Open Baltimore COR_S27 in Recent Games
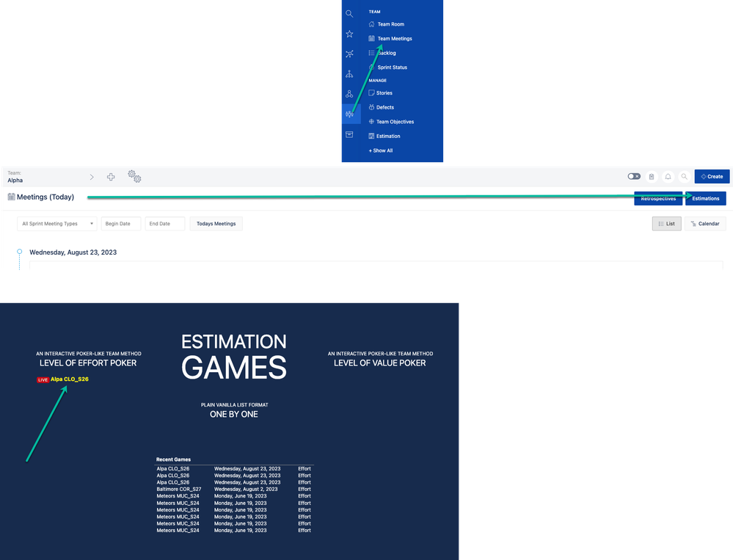This screenshot has width=733, height=560. [178, 489]
